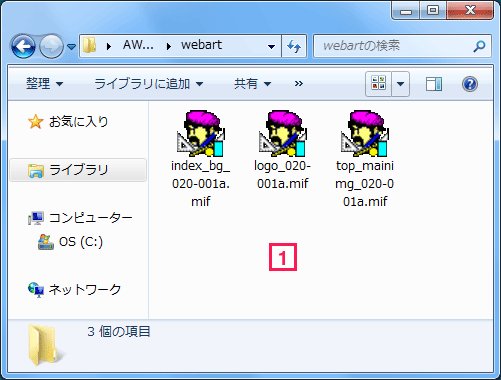Click the greyed Forward arrow button
The width and height of the screenshot is (501, 380).
pos(51,46)
